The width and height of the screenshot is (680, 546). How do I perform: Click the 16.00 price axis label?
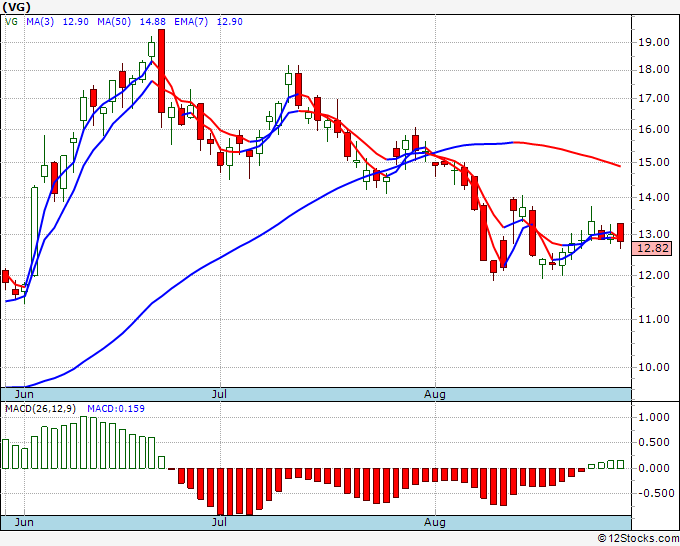(654, 129)
